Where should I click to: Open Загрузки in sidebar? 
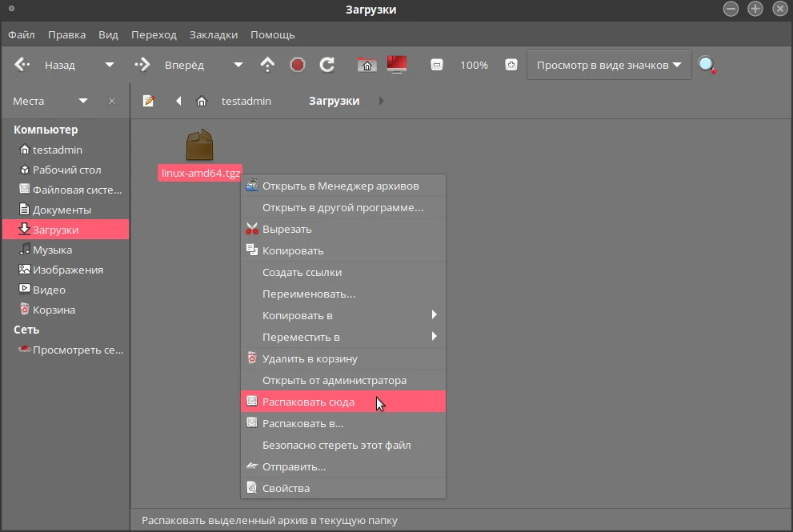point(66,230)
